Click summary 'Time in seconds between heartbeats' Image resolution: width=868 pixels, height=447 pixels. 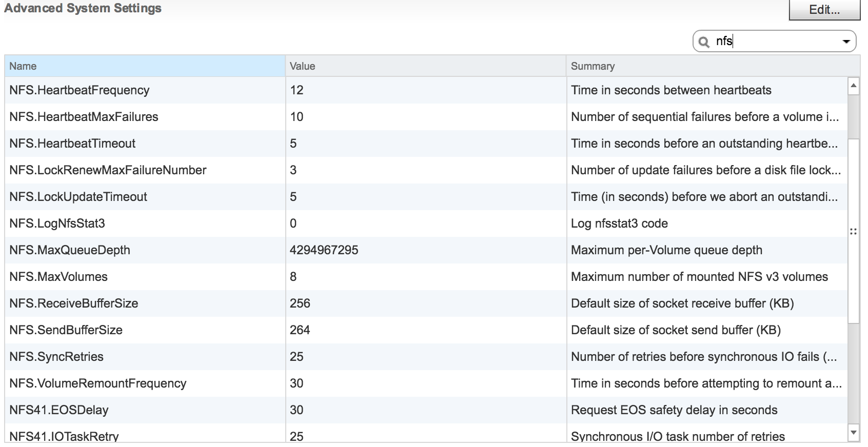click(671, 90)
